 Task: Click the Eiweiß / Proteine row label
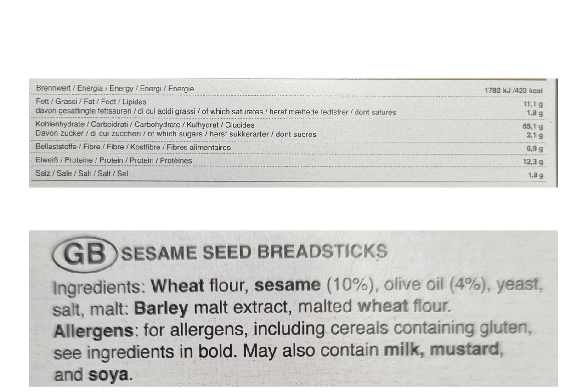(113, 160)
